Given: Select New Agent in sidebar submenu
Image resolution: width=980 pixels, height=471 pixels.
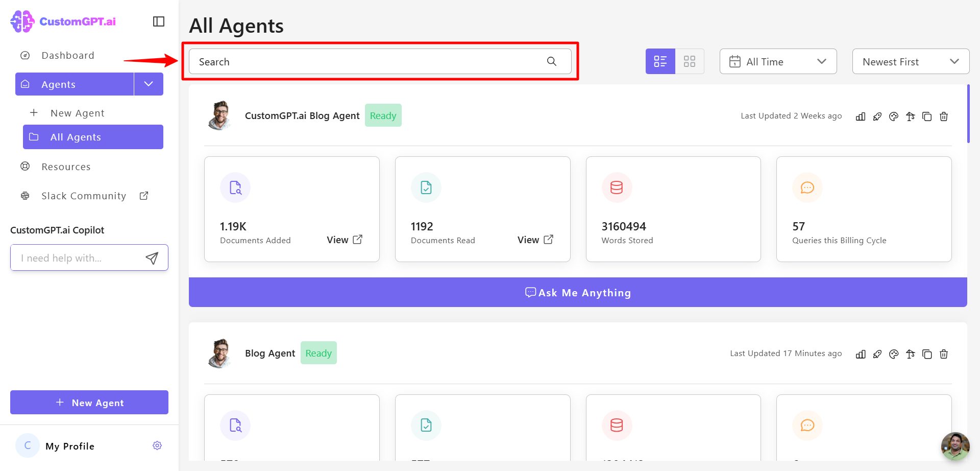Looking at the screenshot, I should click(x=78, y=113).
